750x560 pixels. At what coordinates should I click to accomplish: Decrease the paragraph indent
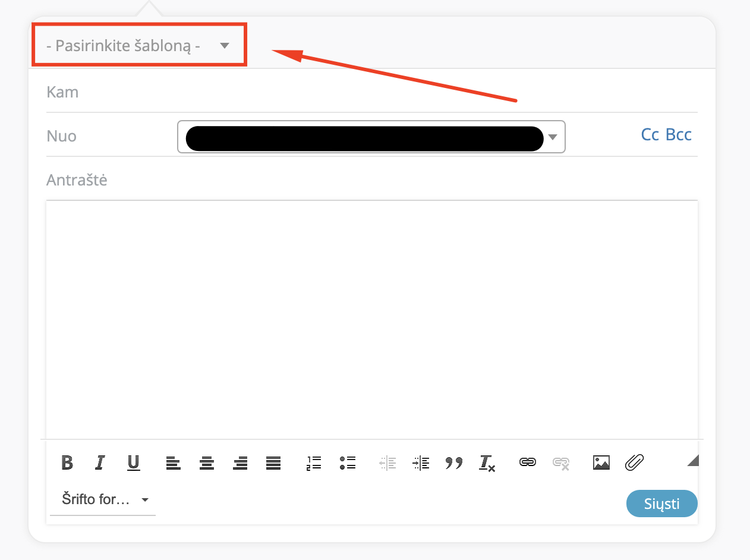coord(387,463)
